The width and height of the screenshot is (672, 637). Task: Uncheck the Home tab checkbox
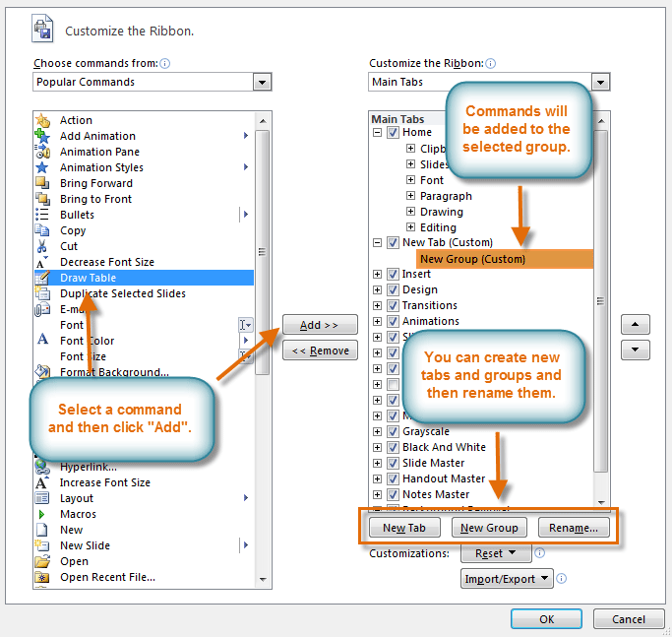click(393, 132)
